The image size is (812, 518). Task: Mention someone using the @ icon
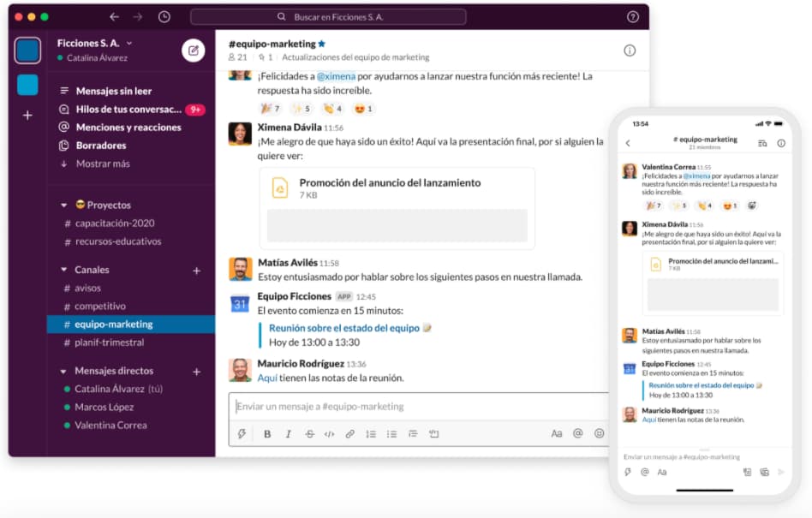point(577,435)
